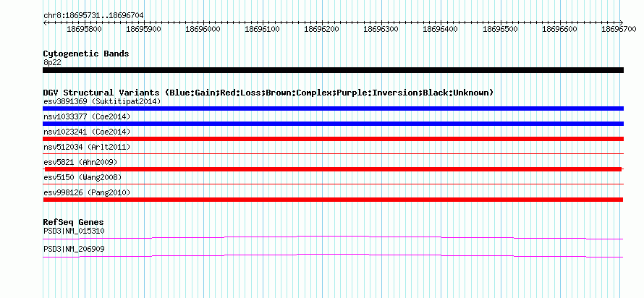Click the blue bar under esv3891369
This screenshot has width=644, height=298.
[x=333, y=108]
